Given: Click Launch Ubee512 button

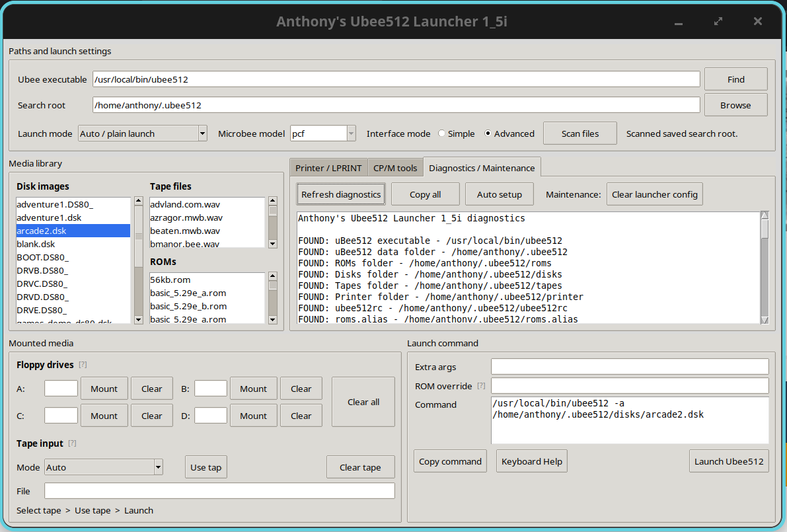Looking at the screenshot, I should (729, 461).
